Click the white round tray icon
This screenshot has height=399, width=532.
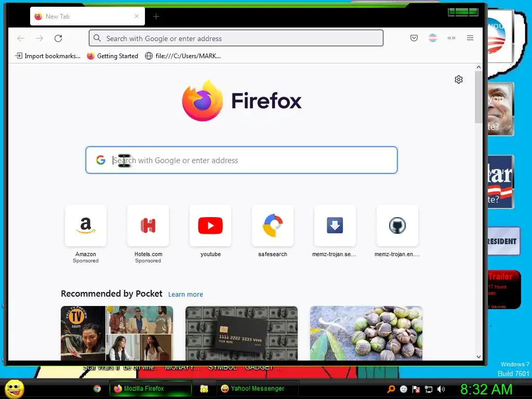click(x=403, y=389)
